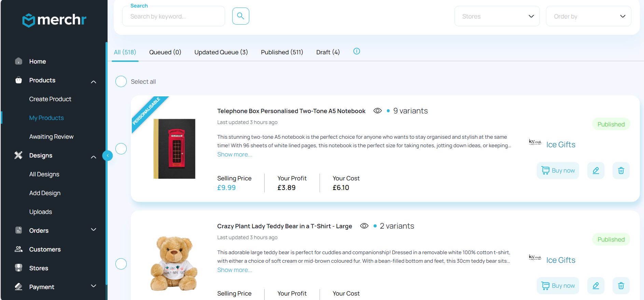This screenshot has width=644, height=300.
Task: Open the Order by dropdown
Action: tap(588, 16)
